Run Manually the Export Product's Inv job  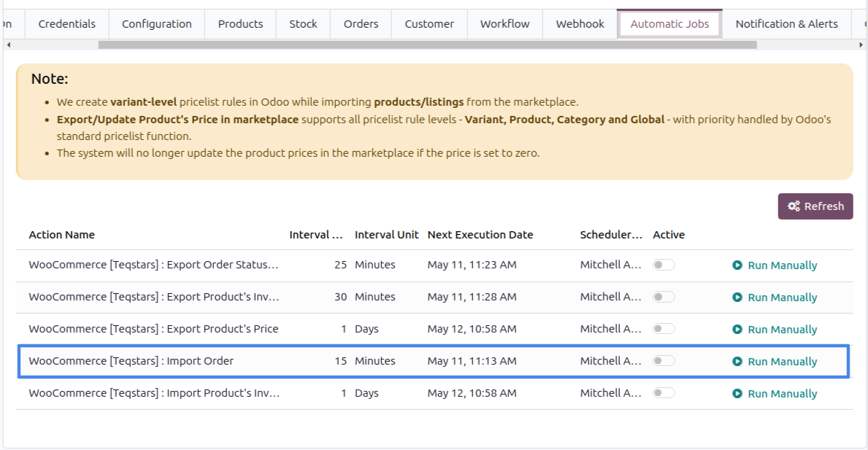[775, 298]
